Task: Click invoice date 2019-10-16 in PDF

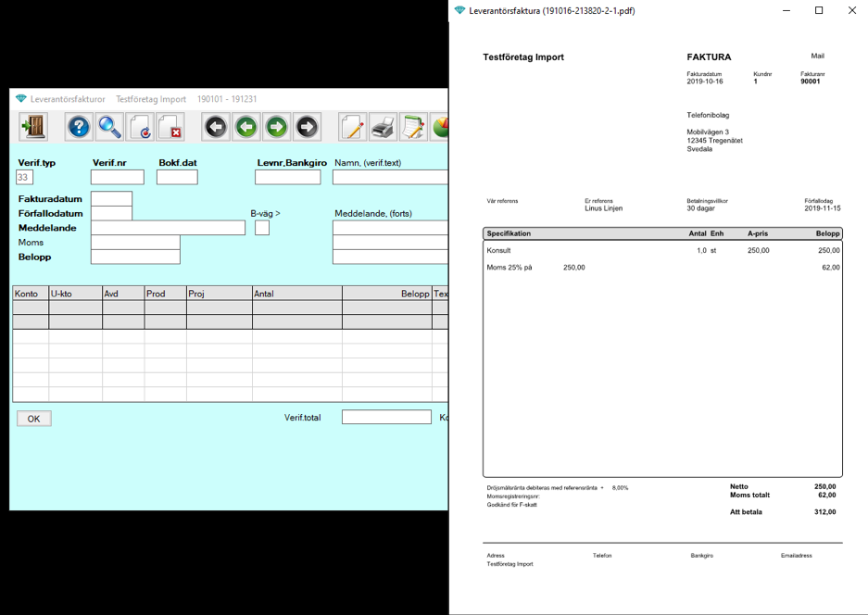Action: [x=705, y=82]
